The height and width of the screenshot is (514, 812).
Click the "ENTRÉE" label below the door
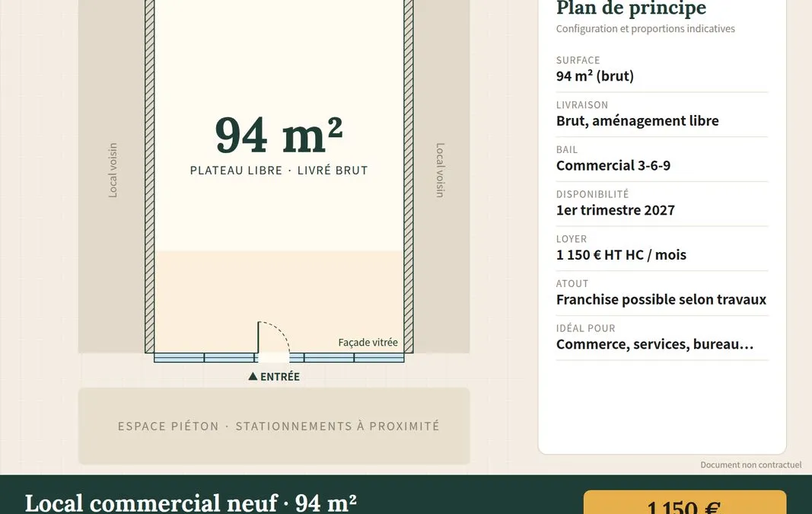[279, 377]
